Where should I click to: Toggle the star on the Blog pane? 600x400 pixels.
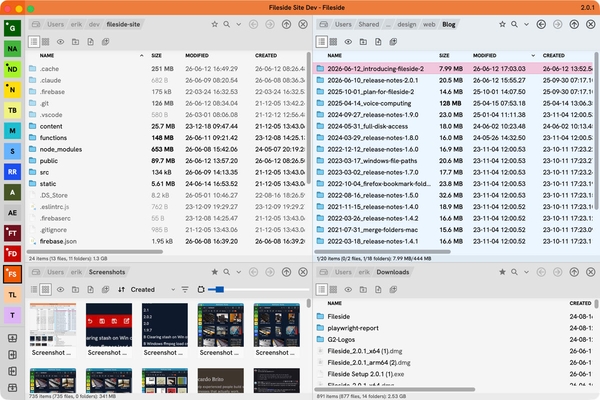coord(502,24)
